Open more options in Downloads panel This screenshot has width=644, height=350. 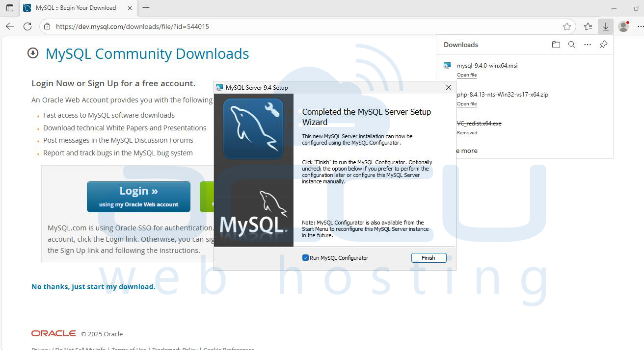[x=587, y=45]
